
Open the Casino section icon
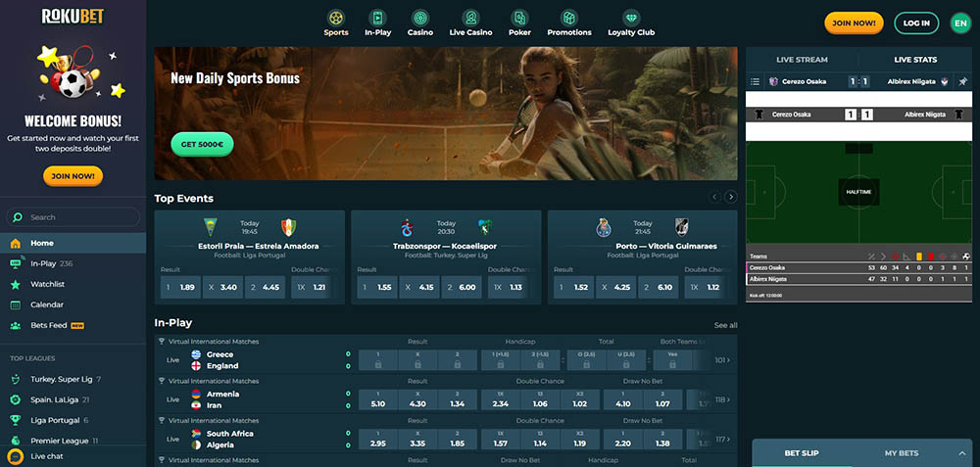pos(419,19)
